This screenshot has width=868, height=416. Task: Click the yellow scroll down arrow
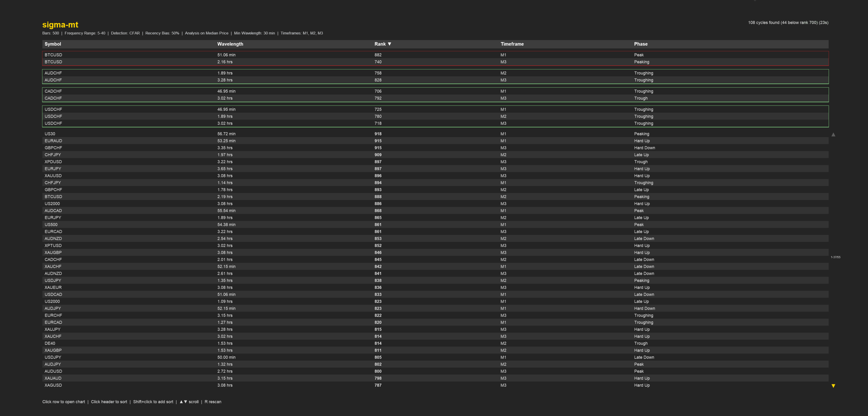(833, 386)
